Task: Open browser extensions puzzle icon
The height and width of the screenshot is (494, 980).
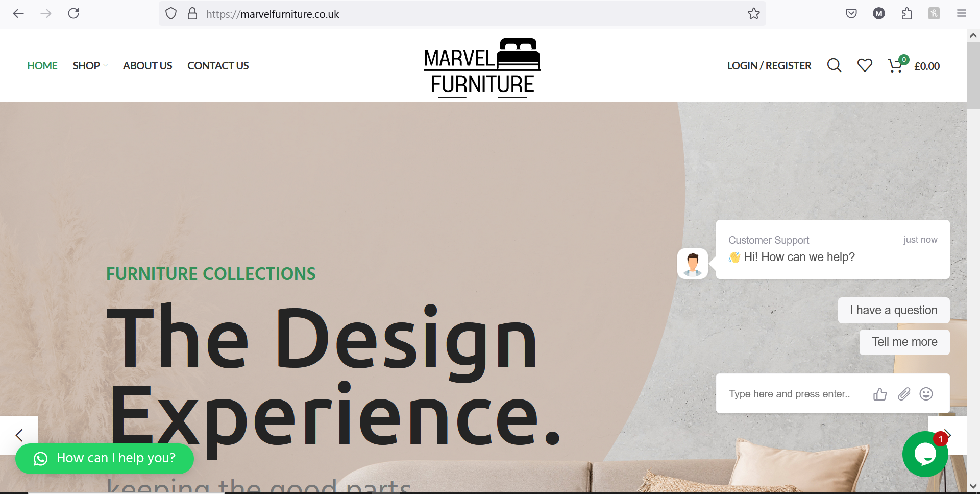Action: pos(906,14)
